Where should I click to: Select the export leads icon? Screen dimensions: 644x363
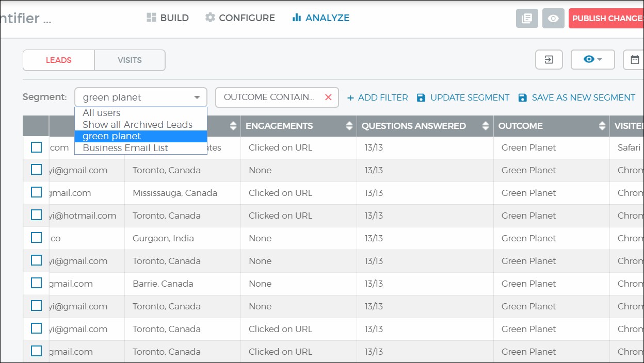(549, 59)
